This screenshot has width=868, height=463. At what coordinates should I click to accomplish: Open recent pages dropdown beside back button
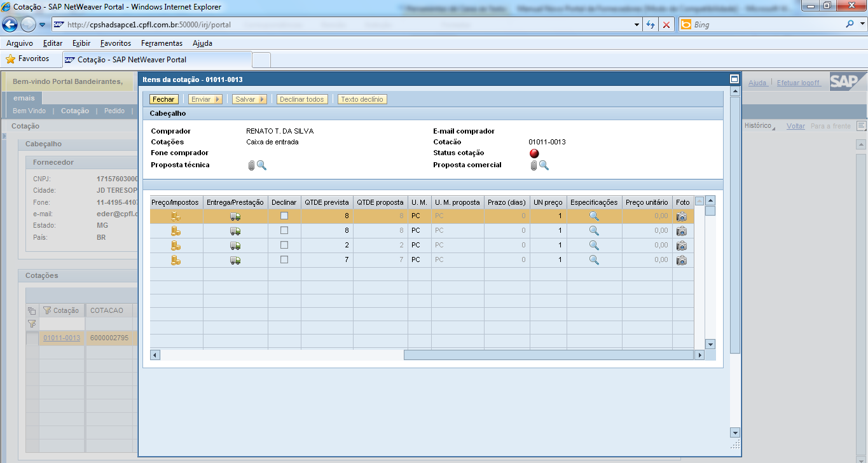[42, 25]
